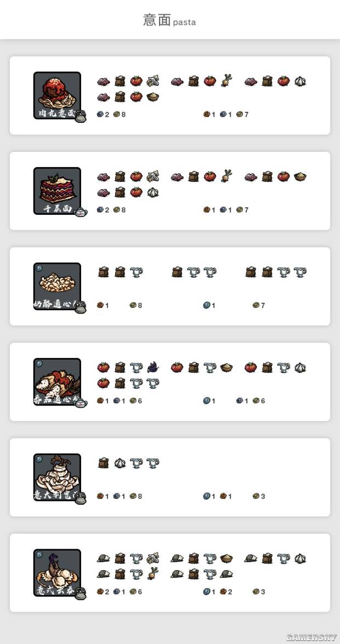340x644 pixels.
Task: View the 奶酪通心粉 mac and cheese thumbnail
Action: point(57,286)
